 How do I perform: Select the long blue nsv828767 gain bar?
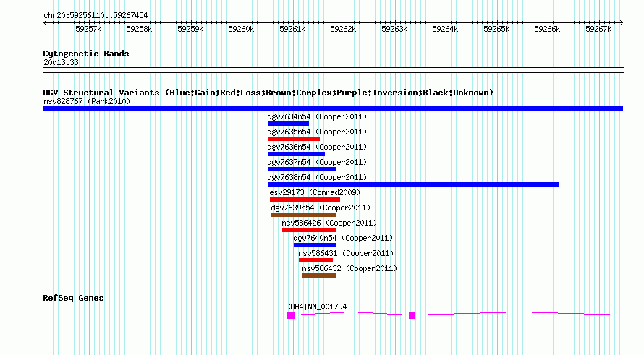pyautogui.click(x=333, y=108)
